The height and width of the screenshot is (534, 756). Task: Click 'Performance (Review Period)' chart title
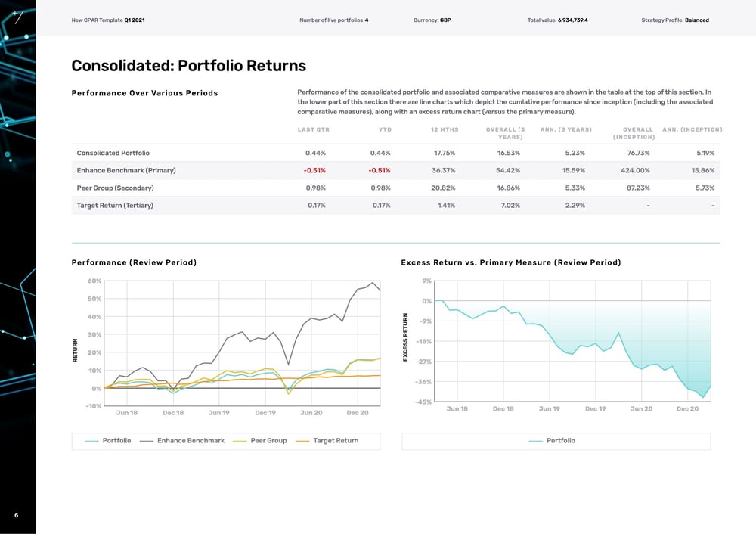click(134, 262)
